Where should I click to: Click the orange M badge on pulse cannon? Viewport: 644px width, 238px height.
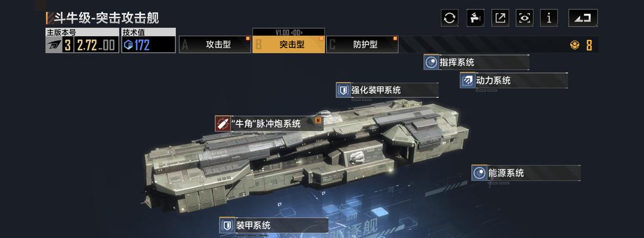(317, 120)
